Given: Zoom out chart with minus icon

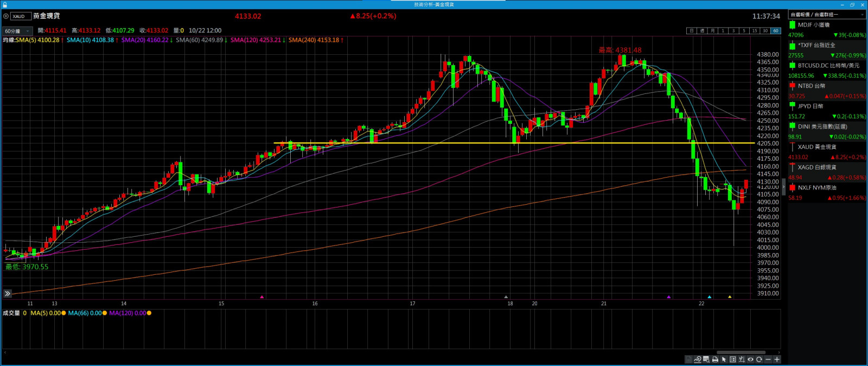Looking at the screenshot, I should pyautogui.click(x=768, y=359).
